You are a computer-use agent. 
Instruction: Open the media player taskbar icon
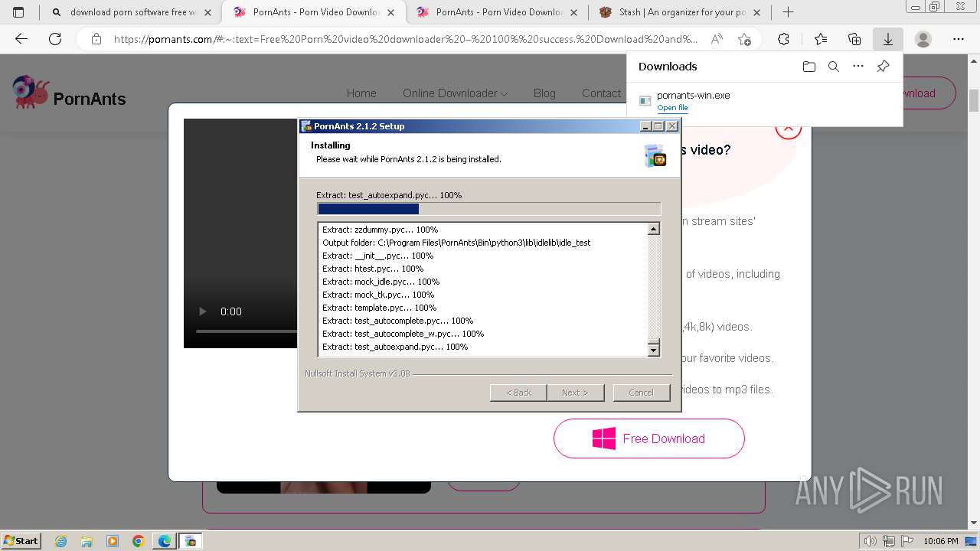pos(113,541)
